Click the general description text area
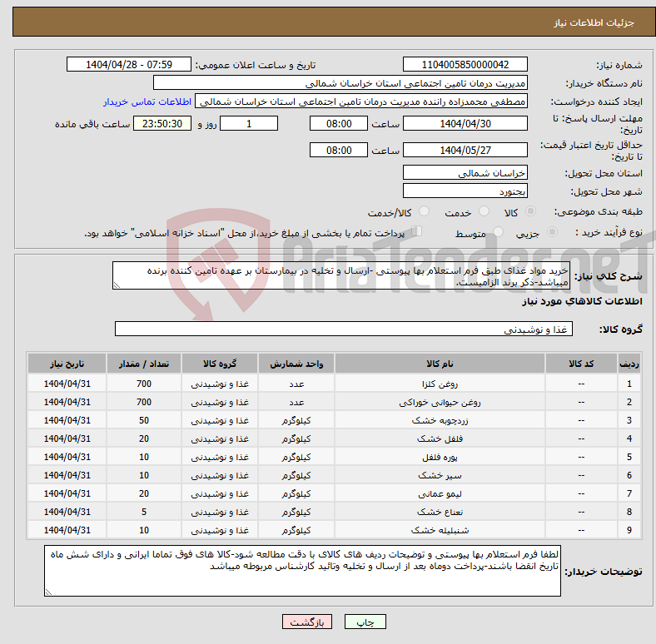 click(341, 275)
